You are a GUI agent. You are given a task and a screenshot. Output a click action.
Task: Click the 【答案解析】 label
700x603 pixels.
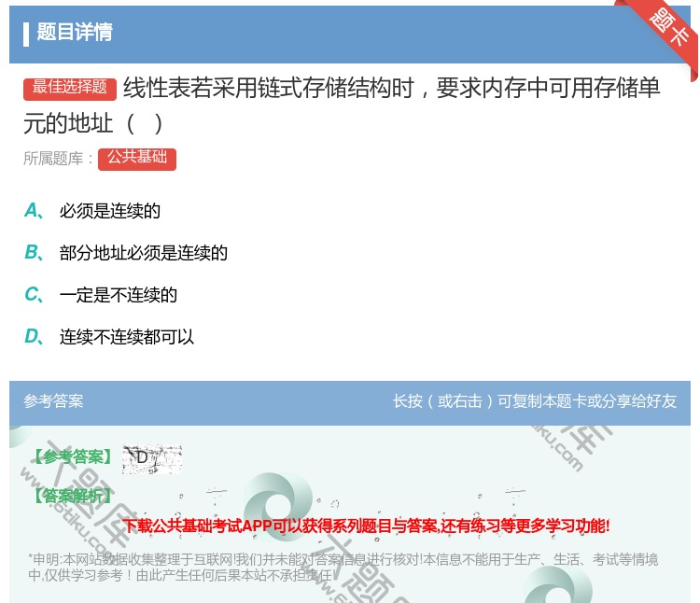tap(73, 496)
